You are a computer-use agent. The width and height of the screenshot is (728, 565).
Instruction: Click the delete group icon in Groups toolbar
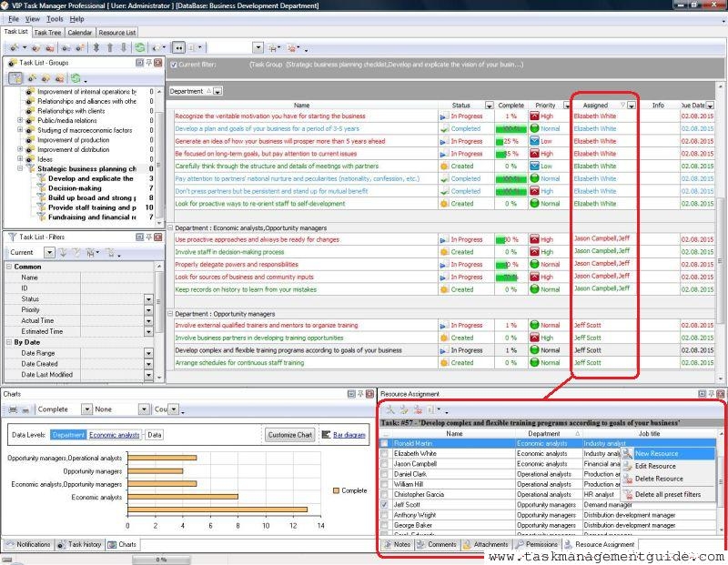click(x=59, y=78)
